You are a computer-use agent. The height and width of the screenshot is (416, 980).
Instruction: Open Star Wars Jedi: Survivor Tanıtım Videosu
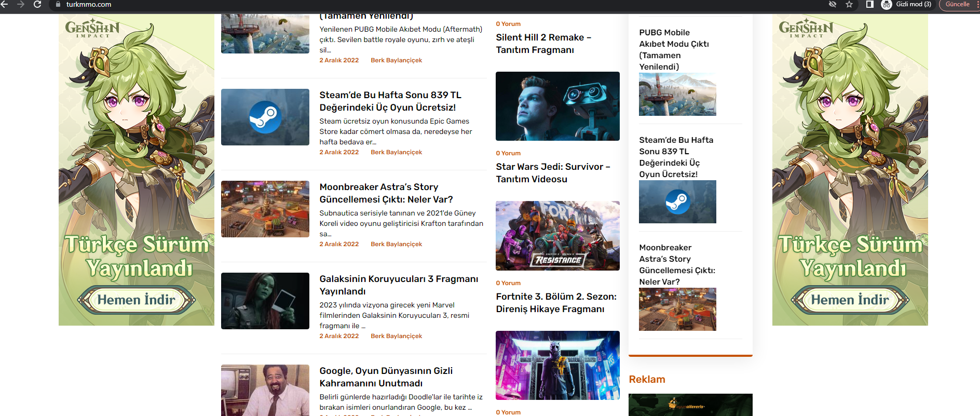553,173
